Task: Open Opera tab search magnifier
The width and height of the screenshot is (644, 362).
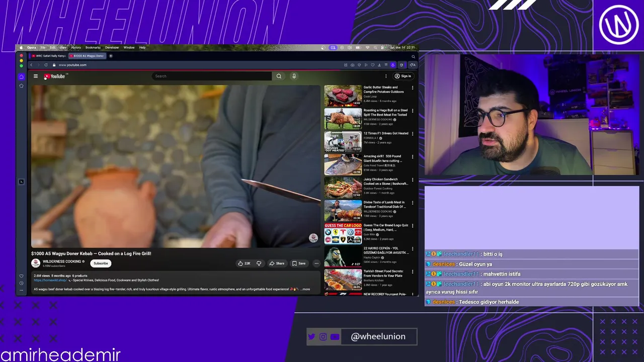Action: (x=414, y=57)
